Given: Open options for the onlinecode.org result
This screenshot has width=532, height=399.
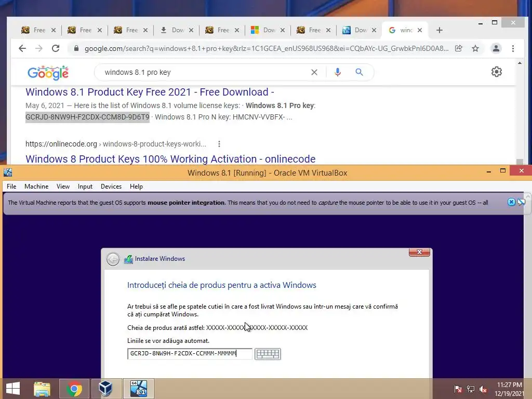Looking at the screenshot, I should coord(219,144).
